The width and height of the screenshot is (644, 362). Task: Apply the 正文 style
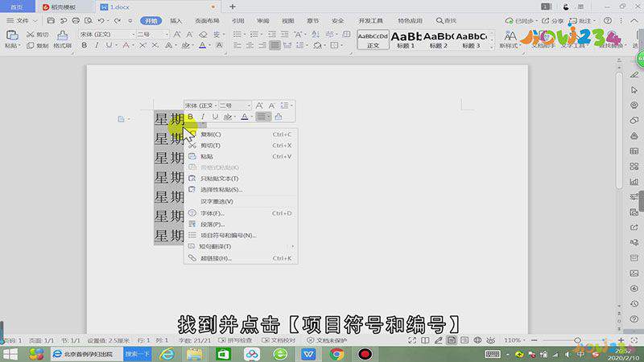[373, 39]
